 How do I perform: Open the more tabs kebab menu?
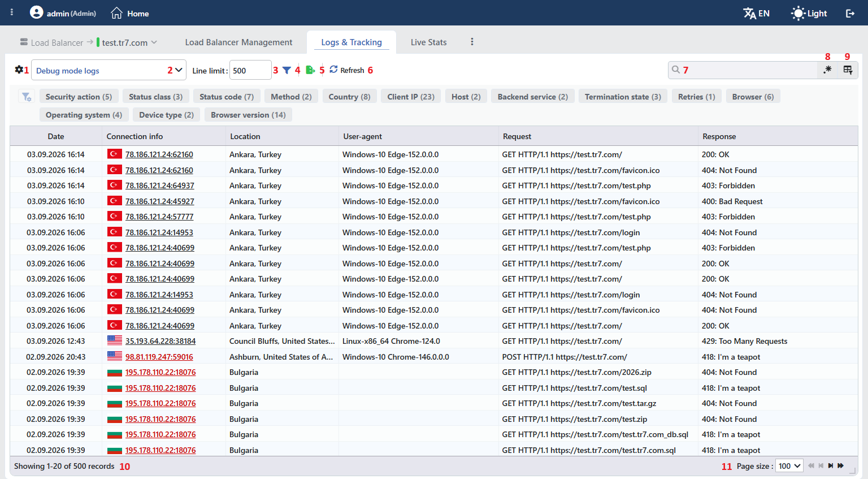click(472, 42)
